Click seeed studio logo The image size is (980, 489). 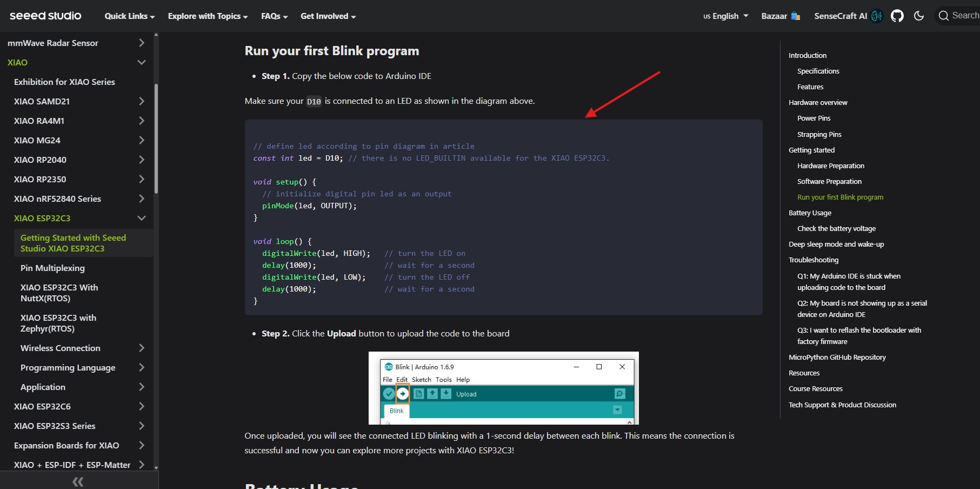[x=45, y=16]
